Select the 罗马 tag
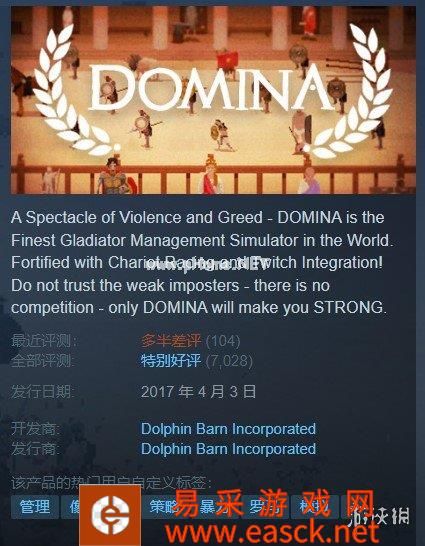Screen dimensions: 425x546 pyautogui.click(x=264, y=507)
